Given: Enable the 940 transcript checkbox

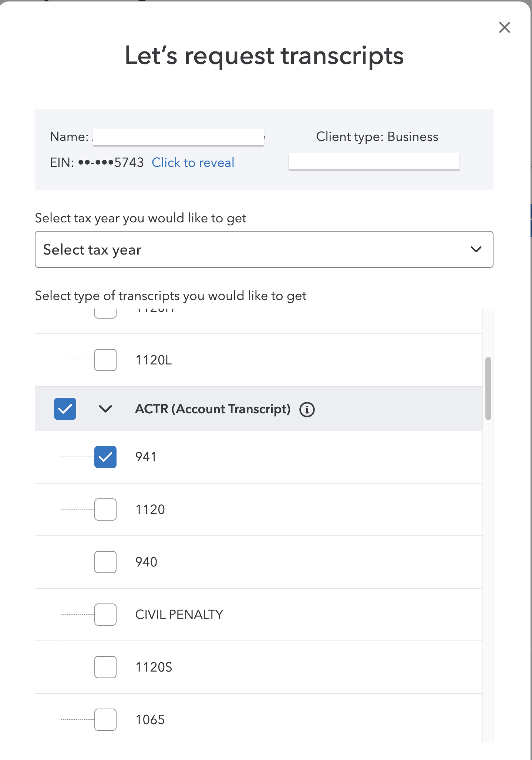Looking at the screenshot, I should 105,562.
